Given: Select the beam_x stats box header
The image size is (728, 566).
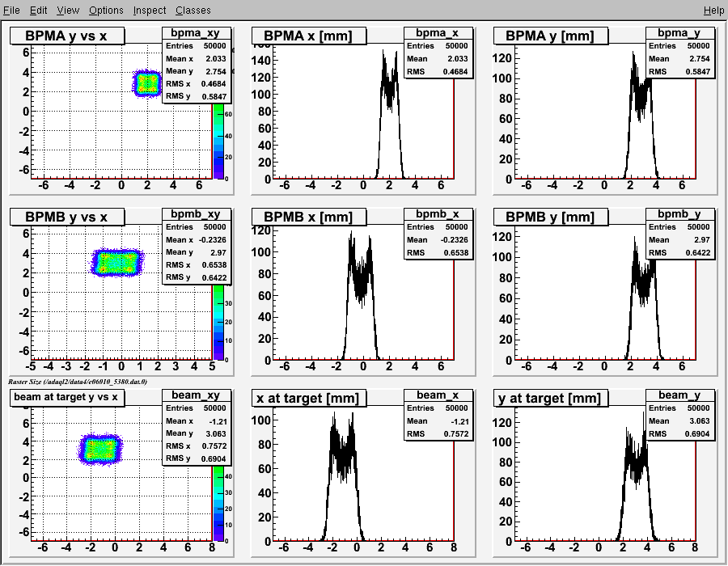Looking at the screenshot, I should coord(438,395).
